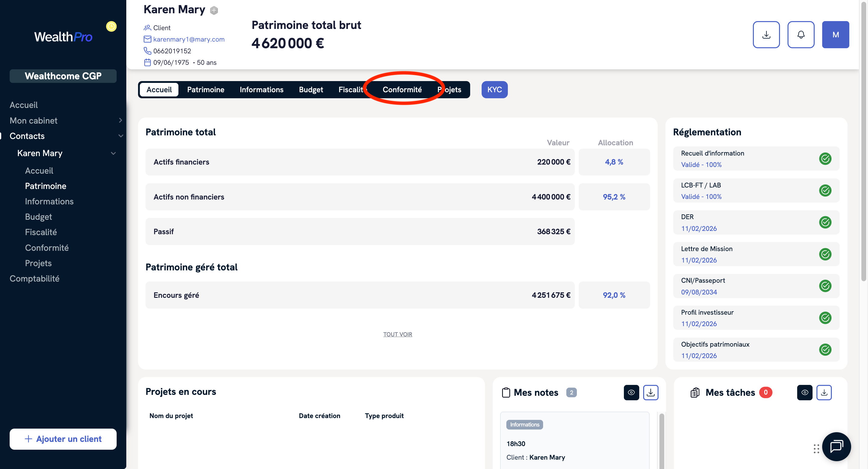Screen dimensions: 868x469
Task: Click the M user avatar
Action: [x=835, y=35]
